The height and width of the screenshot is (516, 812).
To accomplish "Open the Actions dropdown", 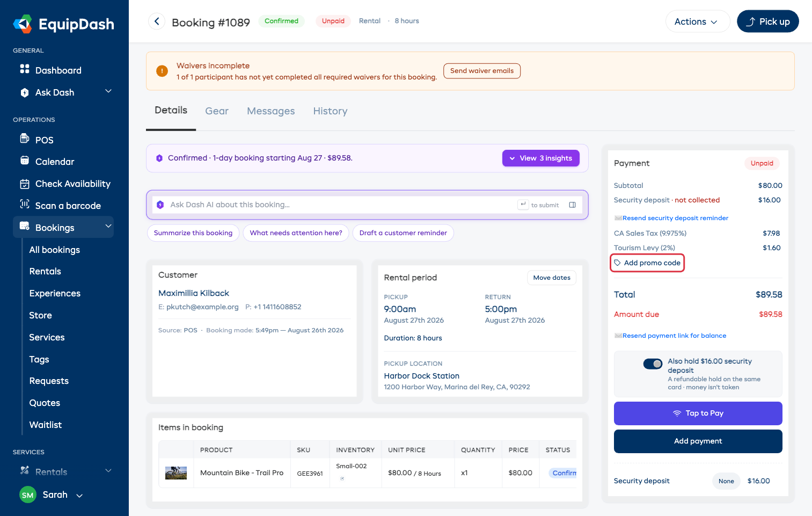I will pos(698,21).
